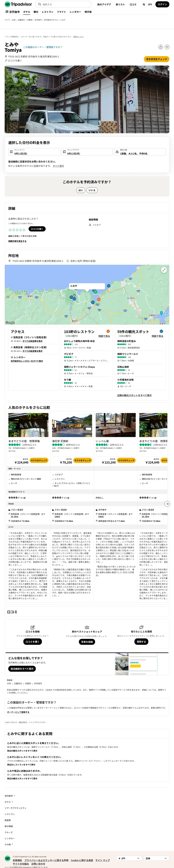The width and height of the screenshot is (174, 868).
Task: Open the footer 日本 region dropdown
Action: pyautogui.click(x=156, y=858)
